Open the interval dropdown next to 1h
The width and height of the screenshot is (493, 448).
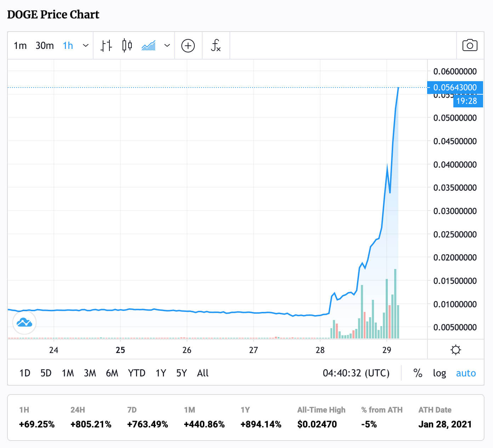tap(85, 45)
